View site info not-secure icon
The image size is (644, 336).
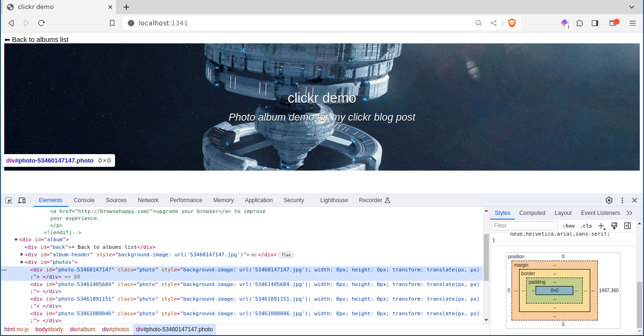tap(131, 23)
